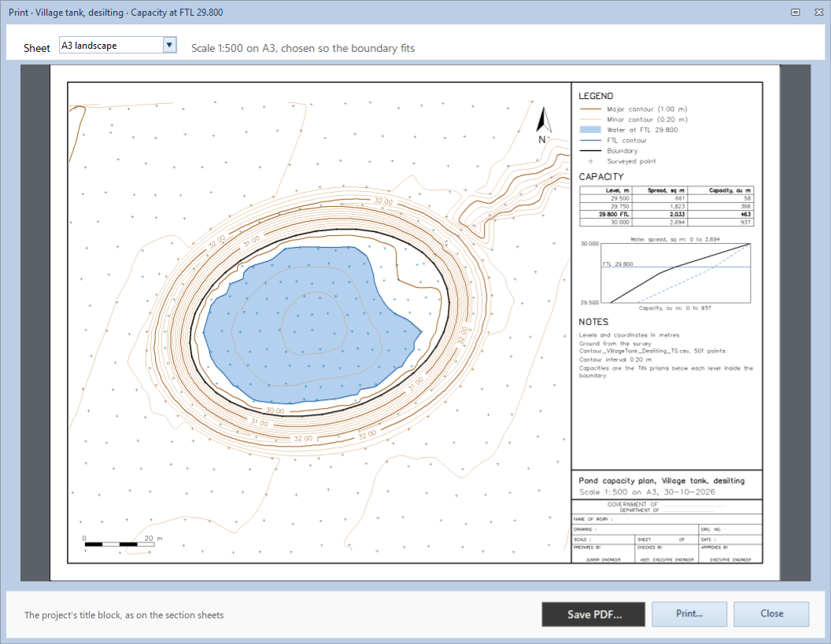
Task: Click 'Water spread, sq m: 0 to 2,694' caption
Action: point(674,239)
